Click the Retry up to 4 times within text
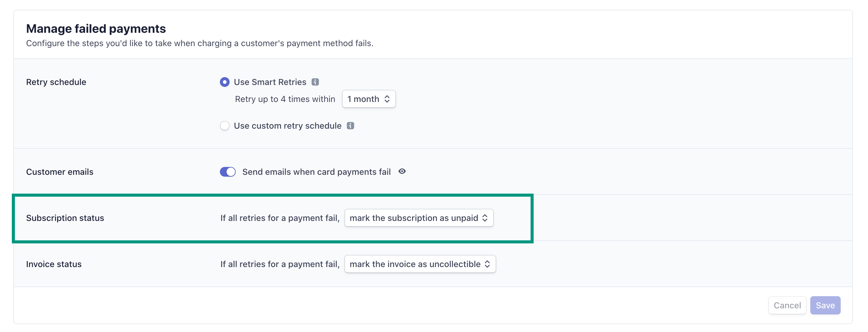Image resolution: width=868 pixels, height=332 pixels. [x=285, y=99]
